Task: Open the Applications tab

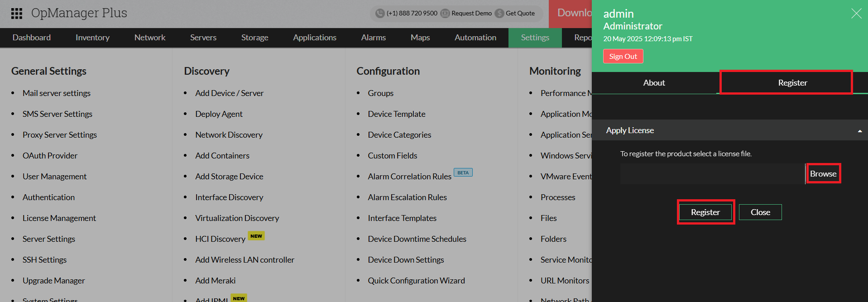Action: coord(315,38)
